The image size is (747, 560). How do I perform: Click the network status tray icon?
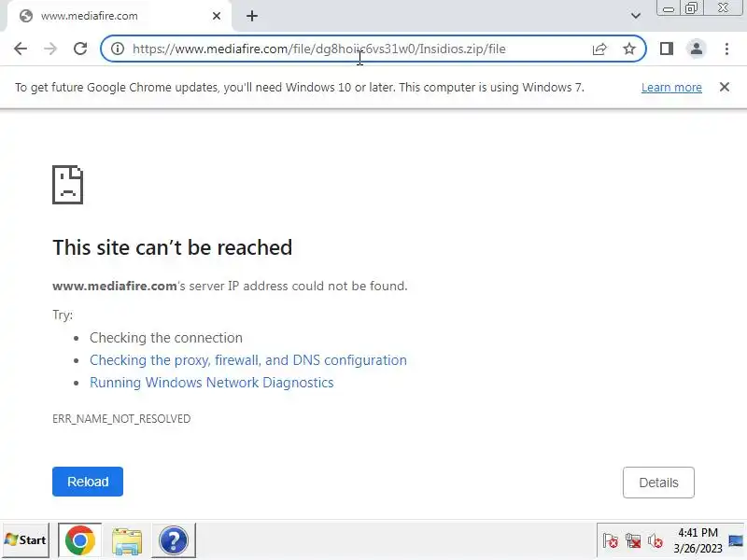click(633, 541)
